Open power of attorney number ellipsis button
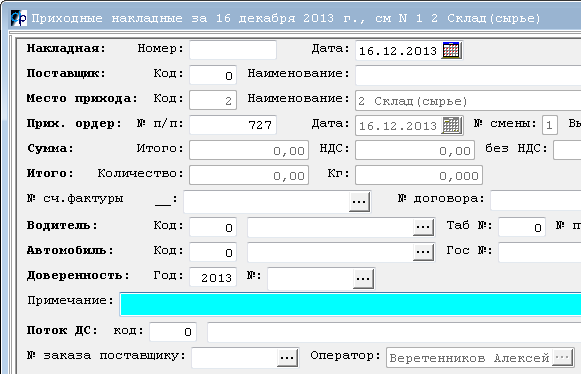 pyautogui.click(x=363, y=279)
